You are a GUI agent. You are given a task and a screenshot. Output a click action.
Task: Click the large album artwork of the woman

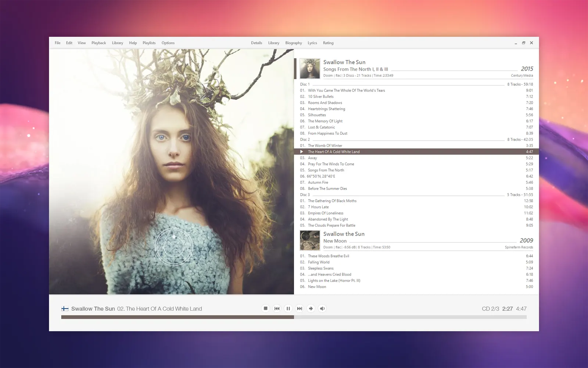[x=172, y=171]
